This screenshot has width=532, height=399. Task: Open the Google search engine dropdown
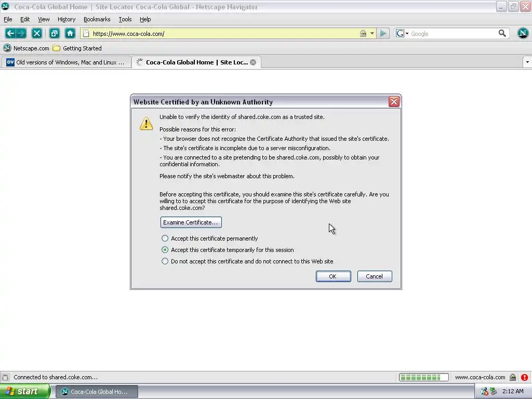[x=402, y=33]
